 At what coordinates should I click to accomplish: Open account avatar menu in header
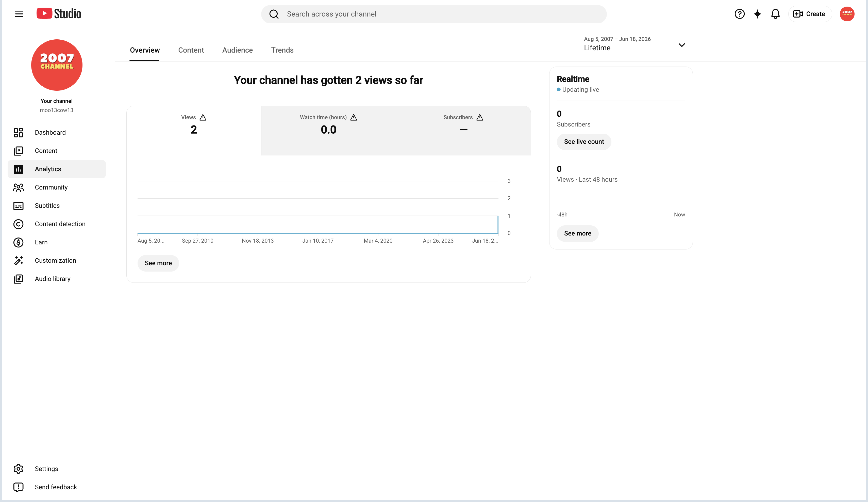(847, 14)
